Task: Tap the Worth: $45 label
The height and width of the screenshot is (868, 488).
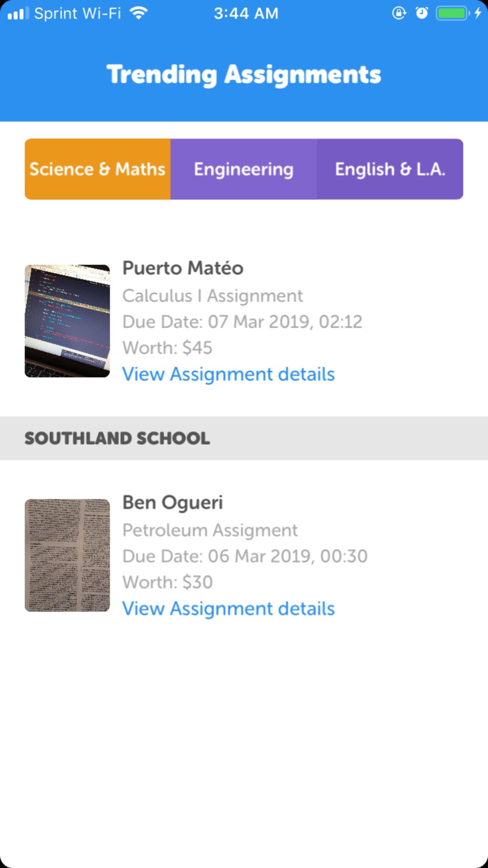Action: (167, 348)
